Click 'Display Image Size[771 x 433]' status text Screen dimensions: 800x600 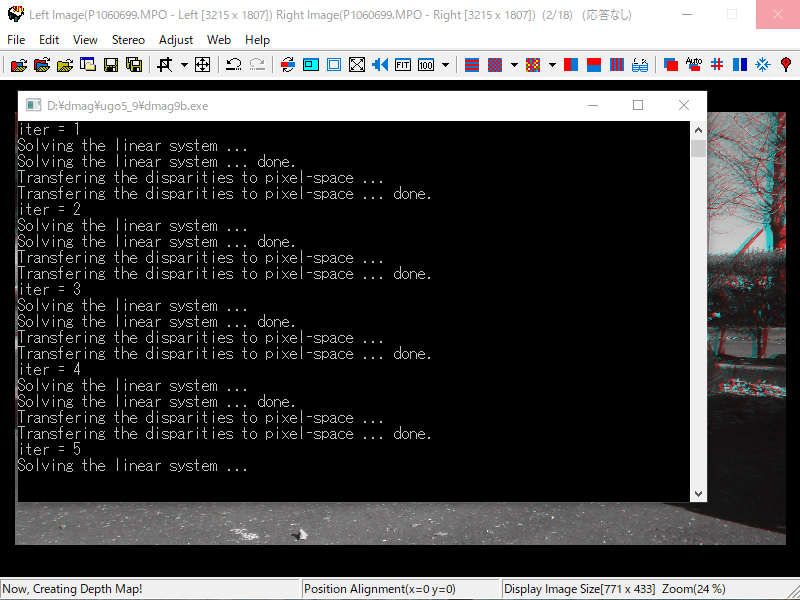pyautogui.click(x=580, y=589)
